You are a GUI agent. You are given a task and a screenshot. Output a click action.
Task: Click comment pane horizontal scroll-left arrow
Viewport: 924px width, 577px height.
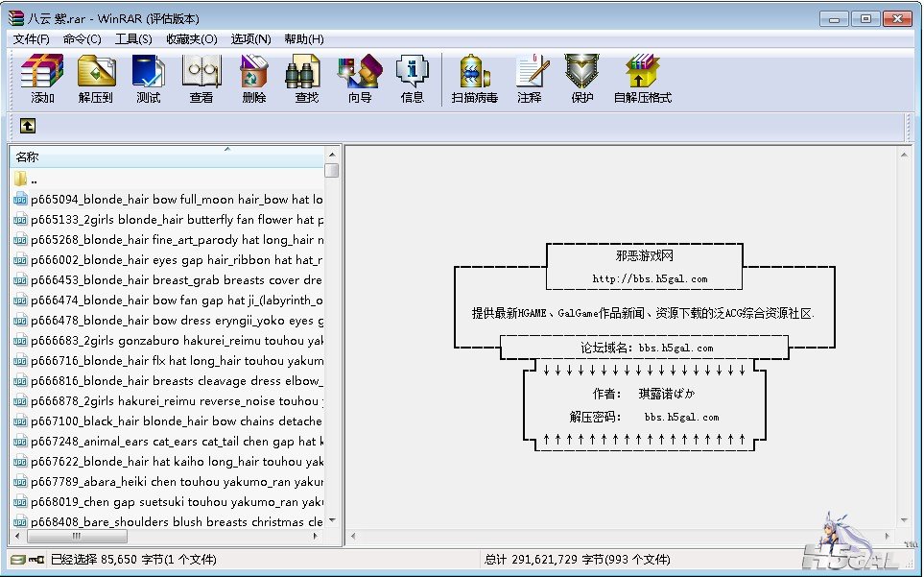[x=353, y=537]
